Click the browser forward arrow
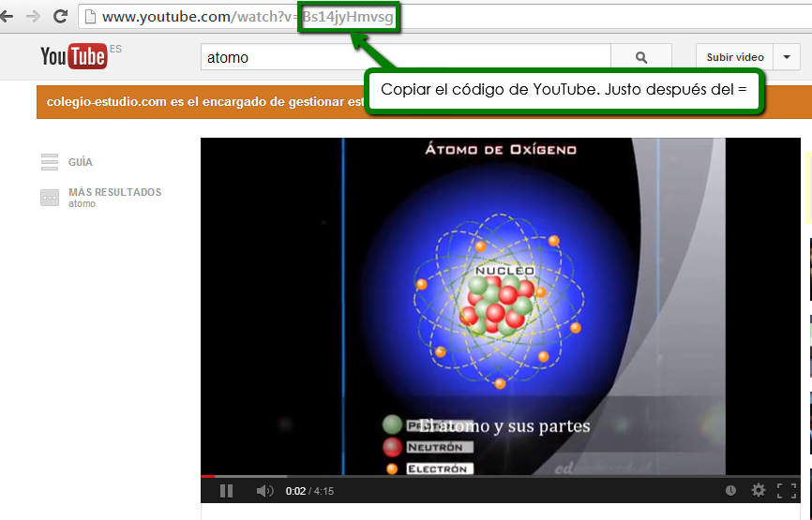Image resolution: width=812 pixels, height=520 pixels. point(34,16)
